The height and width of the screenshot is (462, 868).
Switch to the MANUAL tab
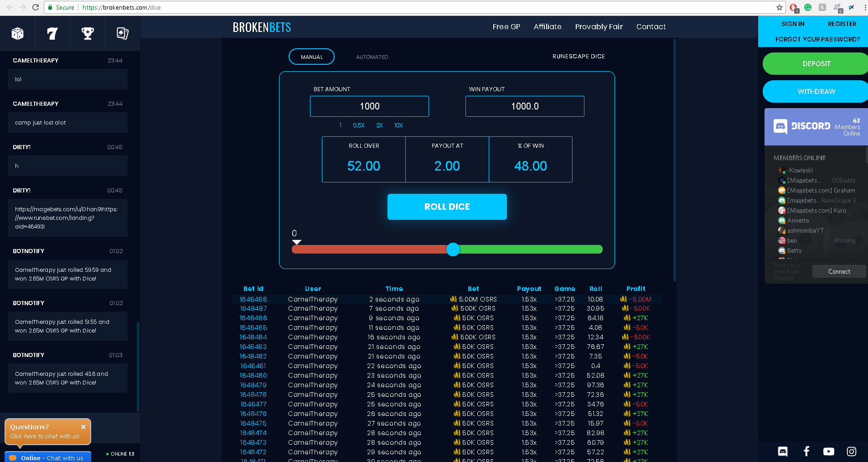tap(312, 57)
